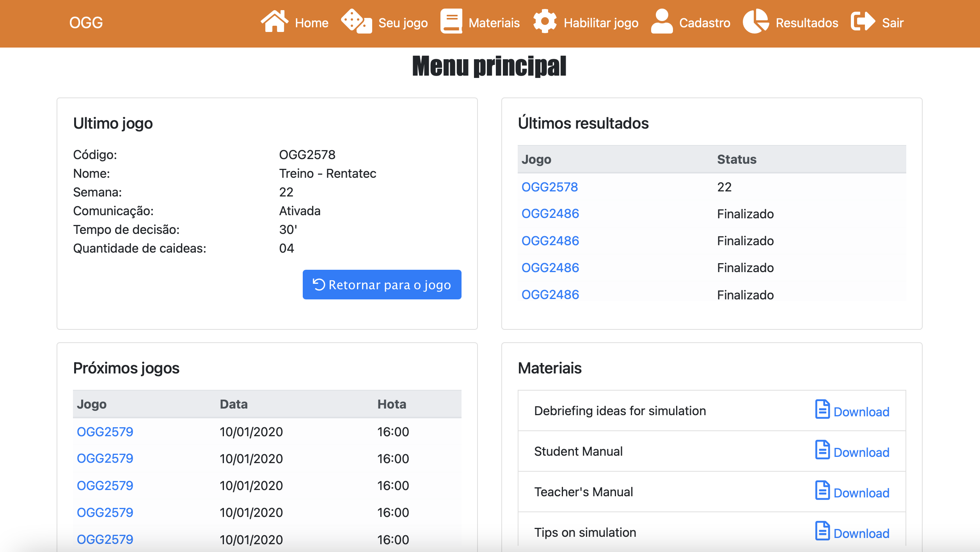Click the OGG brand logo text
Image resolution: width=980 pixels, height=552 pixels.
pos(86,23)
